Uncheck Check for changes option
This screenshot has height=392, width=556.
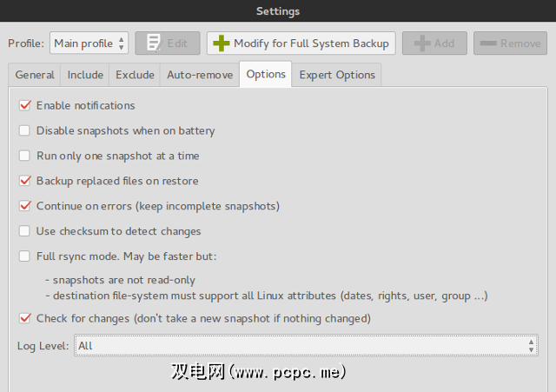[24, 318]
